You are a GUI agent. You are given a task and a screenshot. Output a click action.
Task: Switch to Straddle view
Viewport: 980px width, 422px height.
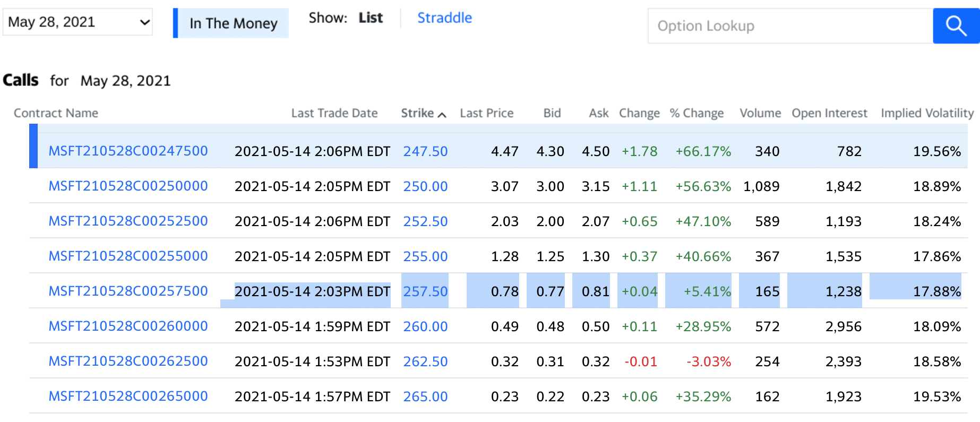click(x=445, y=18)
